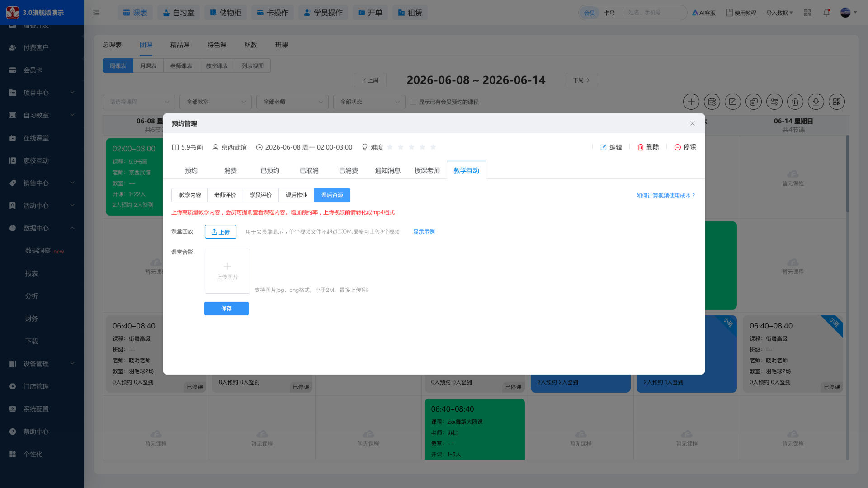Open the 全部老师 dropdown

292,102
